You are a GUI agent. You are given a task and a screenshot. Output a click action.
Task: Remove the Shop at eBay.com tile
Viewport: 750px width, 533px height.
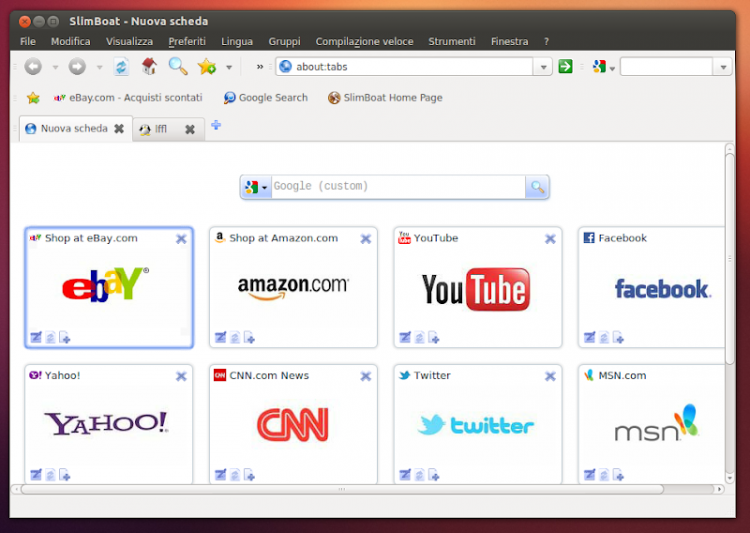181,239
